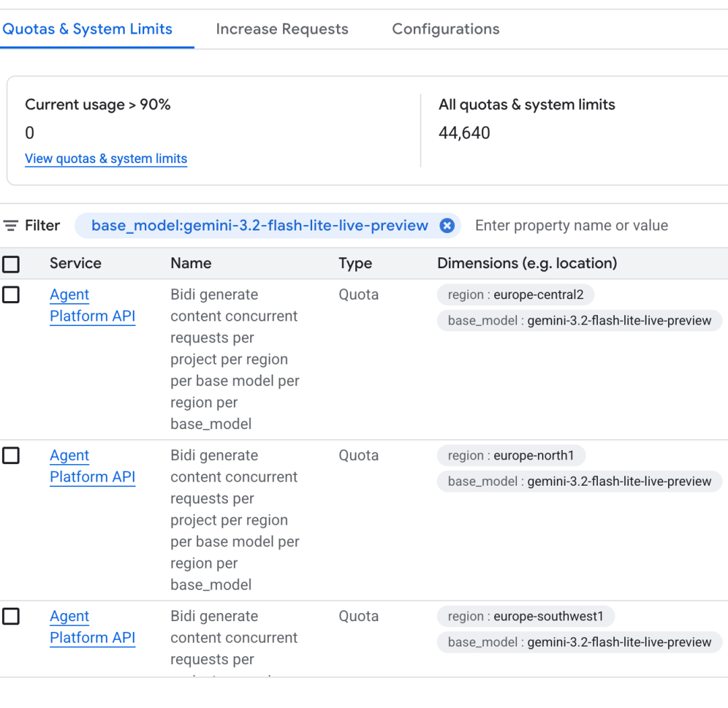Click the Name column header
Viewport: 728px width, 708px height.
(x=191, y=263)
